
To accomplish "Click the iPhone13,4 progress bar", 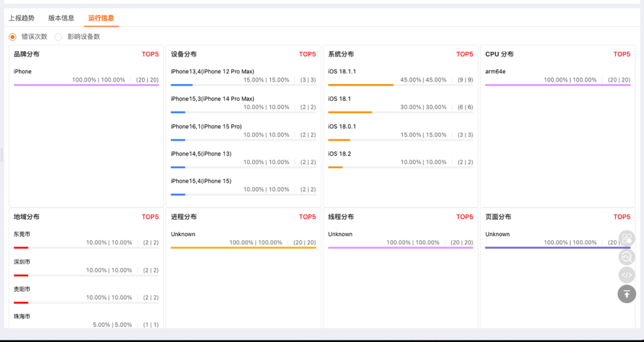I will click(243, 85).
